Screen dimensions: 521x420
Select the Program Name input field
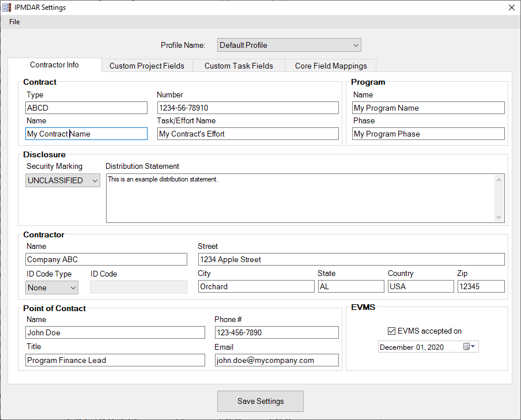coord(428,108)
